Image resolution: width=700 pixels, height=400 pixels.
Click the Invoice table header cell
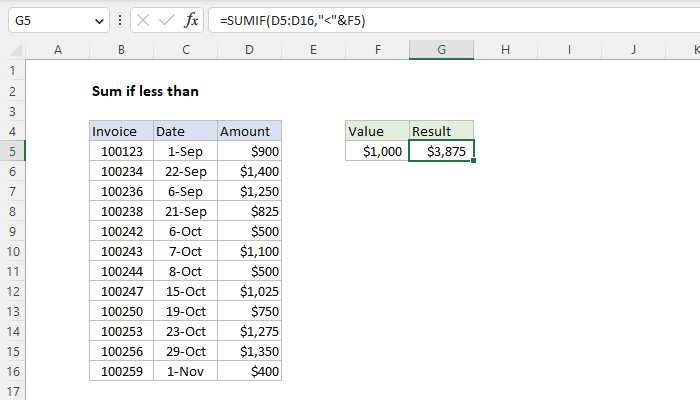pyautogui.click(x=120, y=131)
